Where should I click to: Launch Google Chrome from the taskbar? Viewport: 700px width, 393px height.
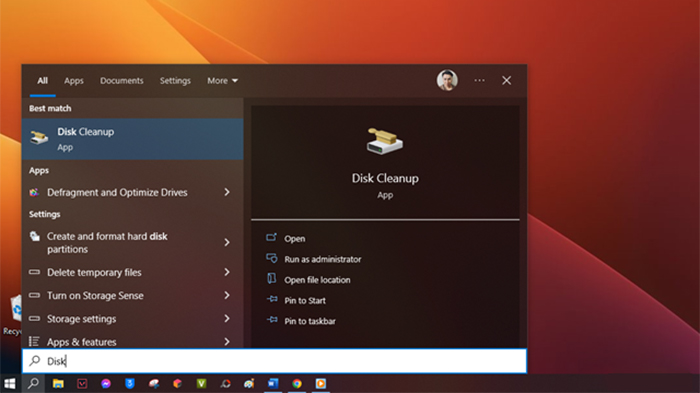coord(297,384)
